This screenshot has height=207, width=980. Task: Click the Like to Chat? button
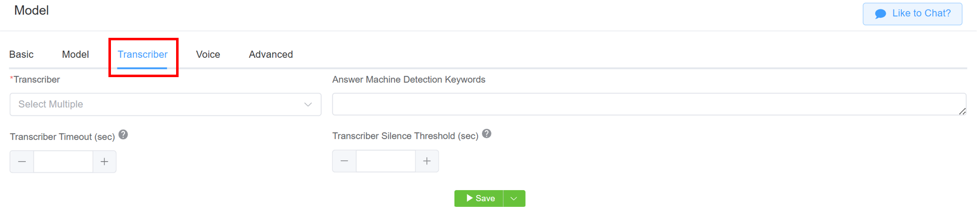(x=912, y=14)
